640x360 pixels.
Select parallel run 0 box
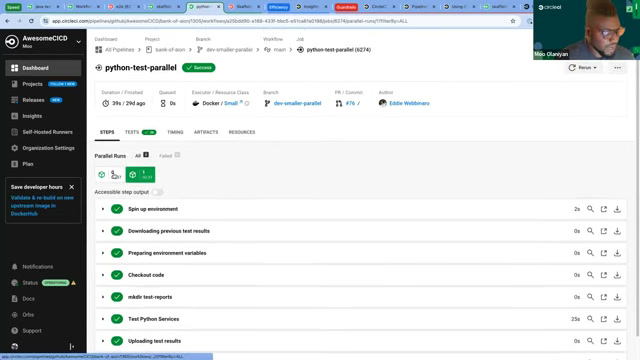coord(110,175)
